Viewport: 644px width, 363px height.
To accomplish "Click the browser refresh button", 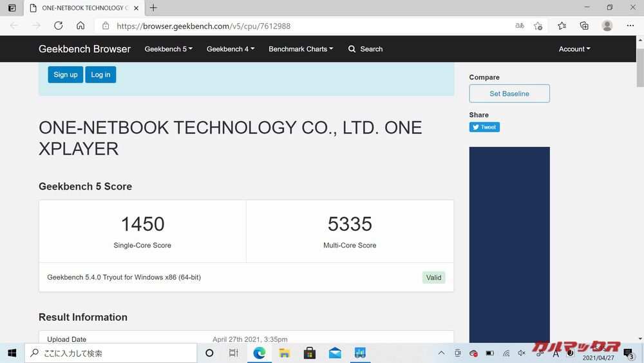I will click(58, 26).
